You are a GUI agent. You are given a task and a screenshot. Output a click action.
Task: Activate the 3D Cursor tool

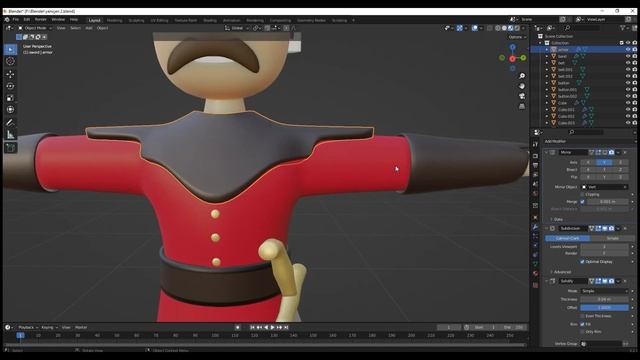tap(11, 61)
